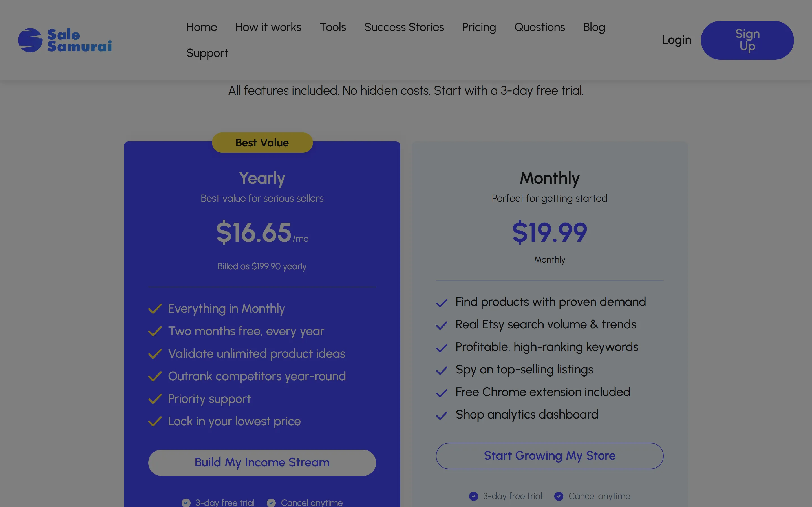Click the check badge beside Monthly 3-day free trial

tap(473, 496)
